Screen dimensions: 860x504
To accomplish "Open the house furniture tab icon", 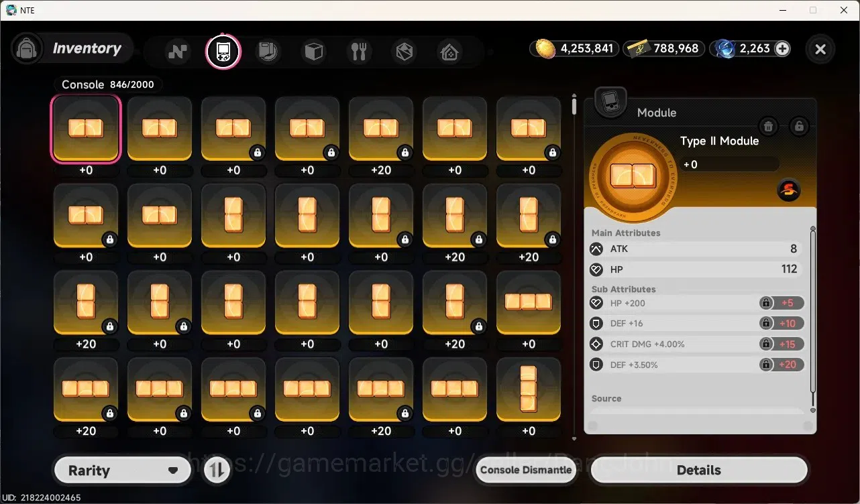I will coord(449,52).
